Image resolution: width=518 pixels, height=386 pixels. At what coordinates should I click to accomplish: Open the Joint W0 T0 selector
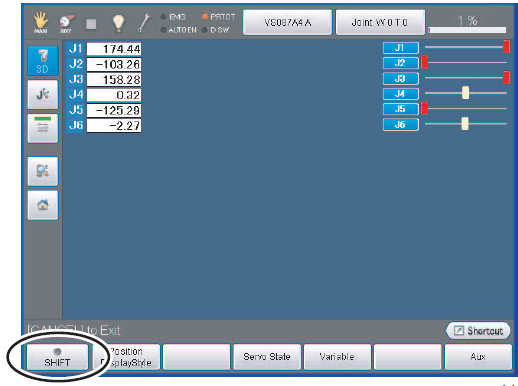point(380,22)
